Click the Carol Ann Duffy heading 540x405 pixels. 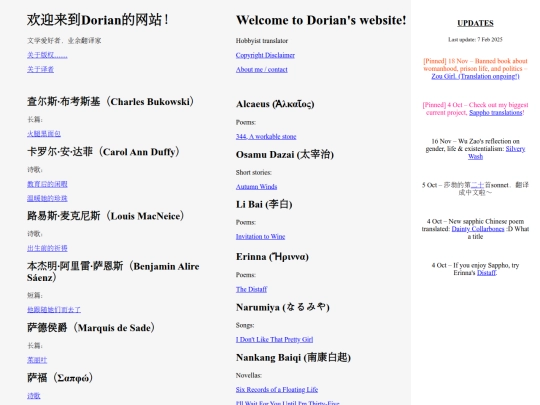tap(103, 152)
